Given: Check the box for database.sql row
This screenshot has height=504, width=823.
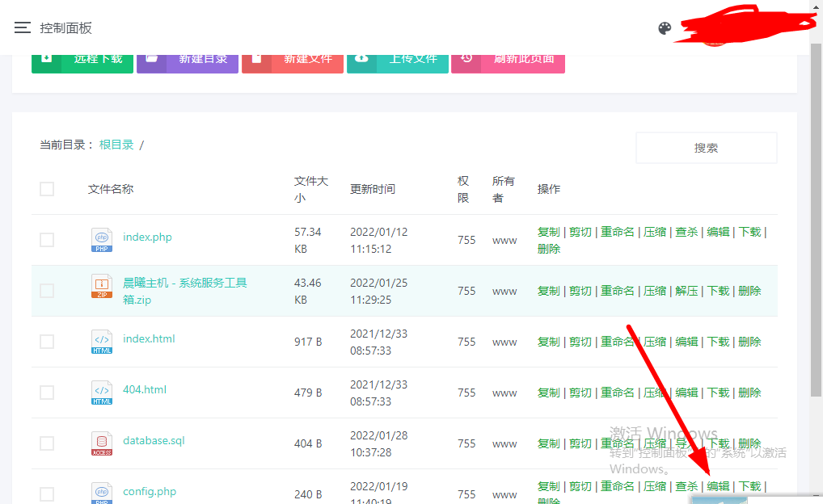Looking at the screenshot, I should point(47,443).
